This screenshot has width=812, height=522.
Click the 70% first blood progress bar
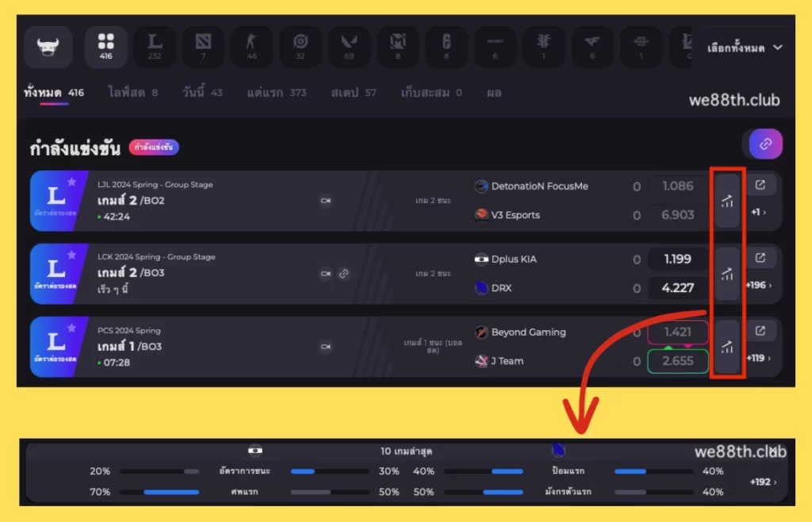pos(159,492)
